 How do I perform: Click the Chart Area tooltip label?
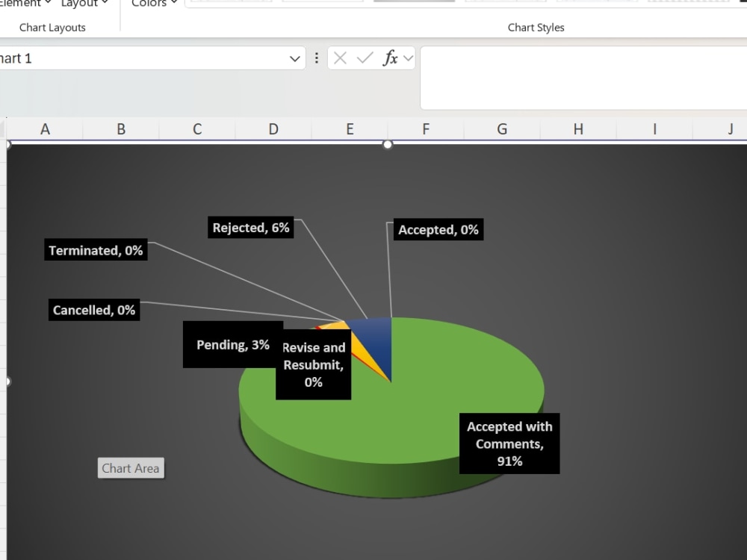click(x=131, y=468)
